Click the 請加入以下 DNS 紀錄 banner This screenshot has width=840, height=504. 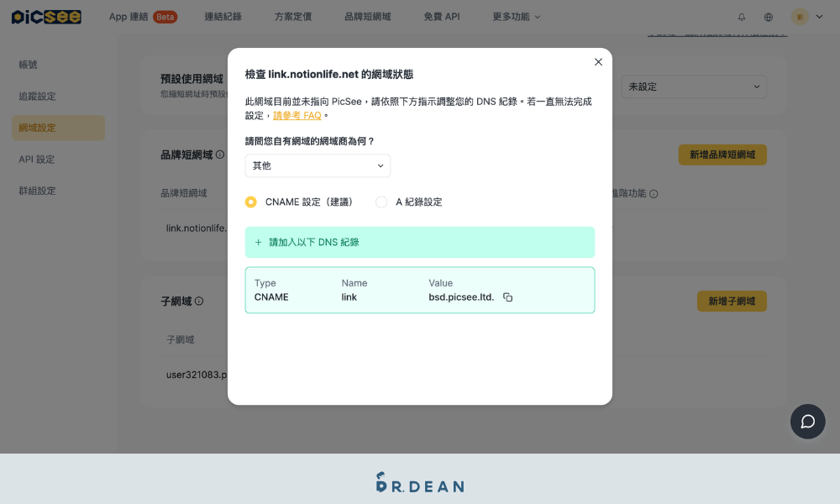click(419, 242)
